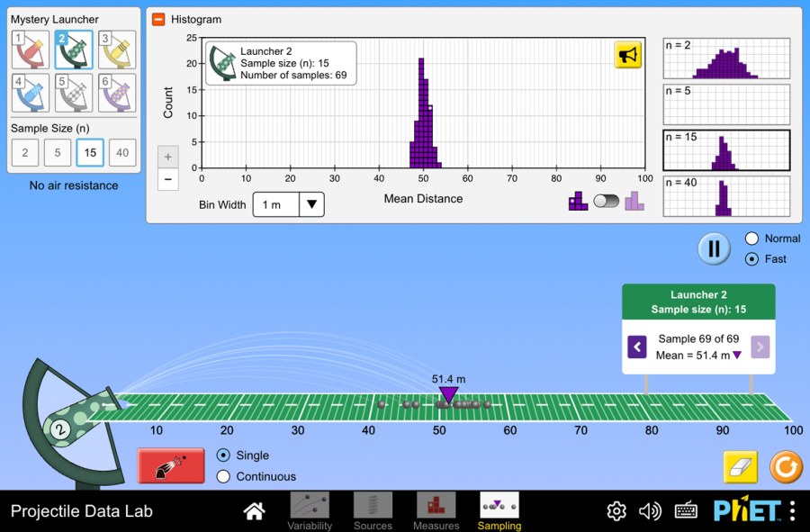This screenshot has width=810, height=532.
Task: Choose Mystery Launcher 6
Action: (x=118, y=94)
